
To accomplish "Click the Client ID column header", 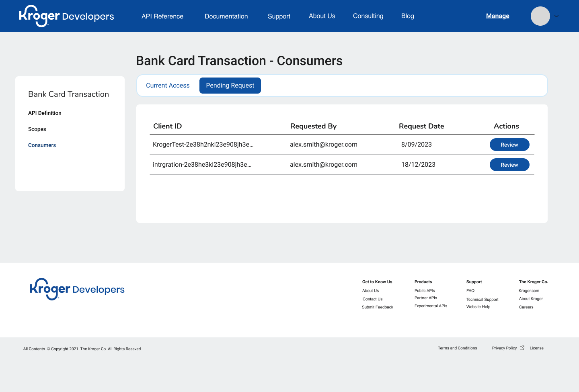I will click(x=168, y=126).
